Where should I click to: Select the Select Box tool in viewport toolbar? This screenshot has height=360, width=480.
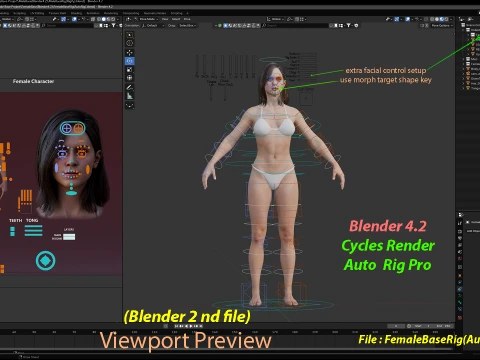pyautogui.click(x=130, y=35)
